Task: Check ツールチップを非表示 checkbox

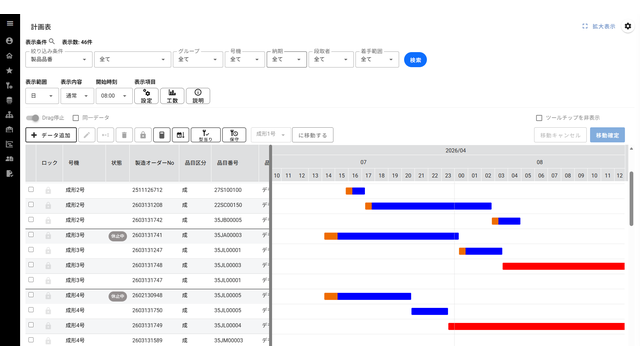Action: 539,118
